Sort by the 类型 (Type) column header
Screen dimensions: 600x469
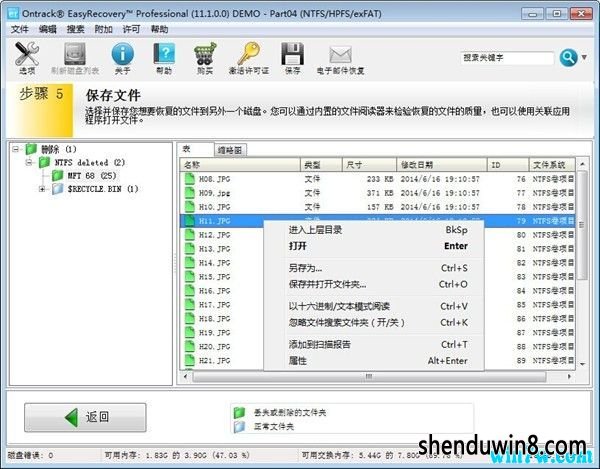tap(321, 165)
